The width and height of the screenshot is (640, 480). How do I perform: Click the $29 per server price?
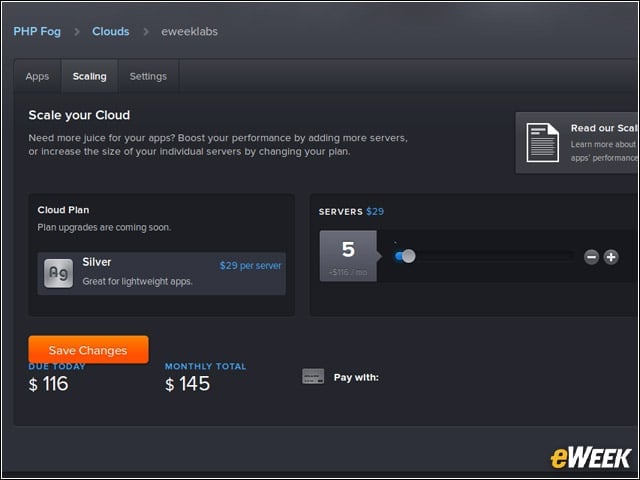click(x=250, y=266)
